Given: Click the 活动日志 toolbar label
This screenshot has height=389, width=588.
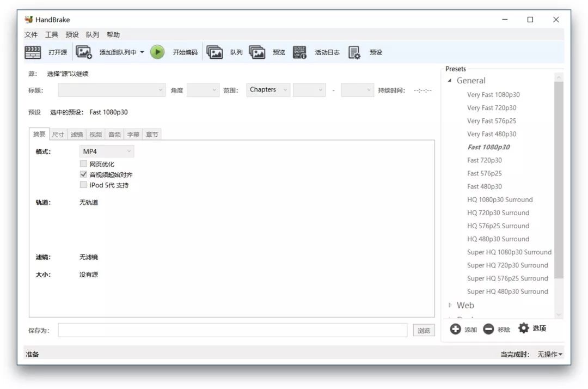Looking at the screenshot, I should tap(327, 52).
